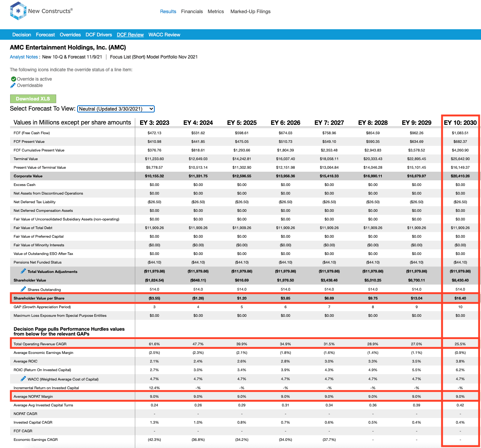This screenshot has height=448, width=481.
Task: Select the Terminal Value row label
Action: click(x=25, y=159)
